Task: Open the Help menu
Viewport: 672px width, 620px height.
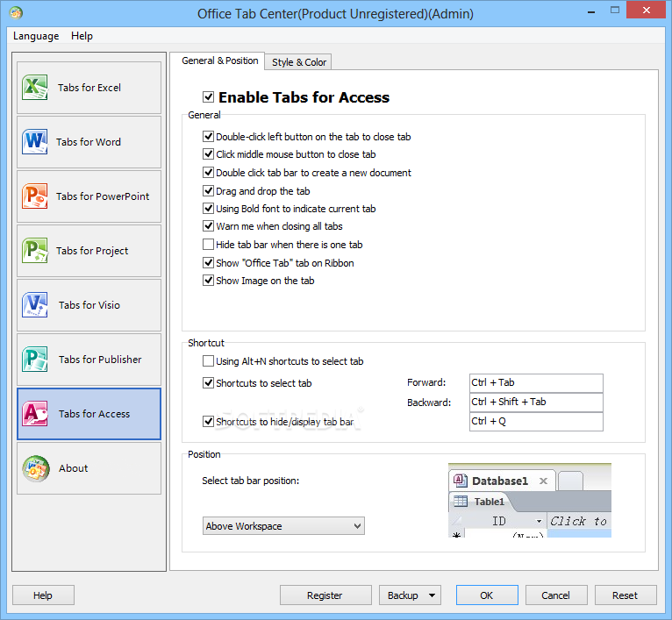Action: click(x=82, y=36)
